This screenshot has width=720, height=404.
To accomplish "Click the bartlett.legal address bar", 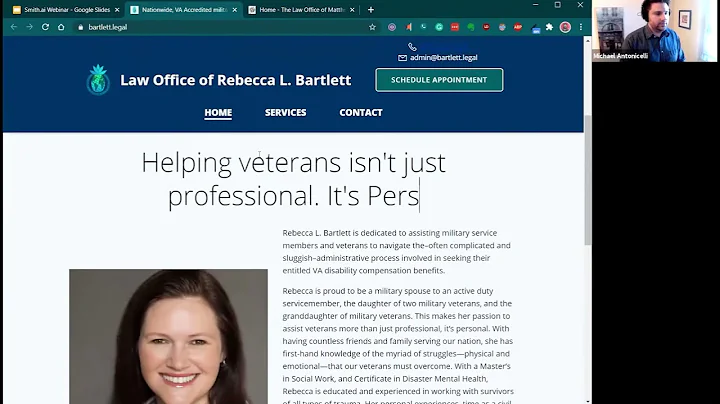I will click(225, 27).
